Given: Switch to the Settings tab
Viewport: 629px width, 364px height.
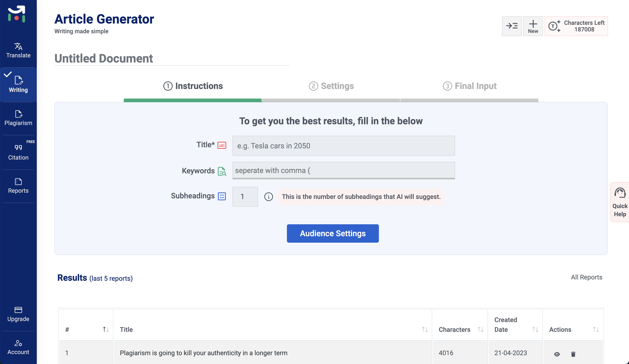Looking at the screenshot, I should (331, 86).
